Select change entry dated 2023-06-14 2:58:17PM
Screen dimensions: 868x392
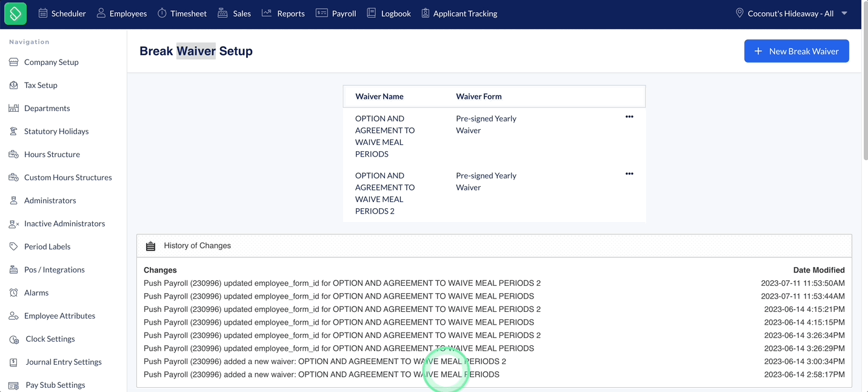point(494,374)
